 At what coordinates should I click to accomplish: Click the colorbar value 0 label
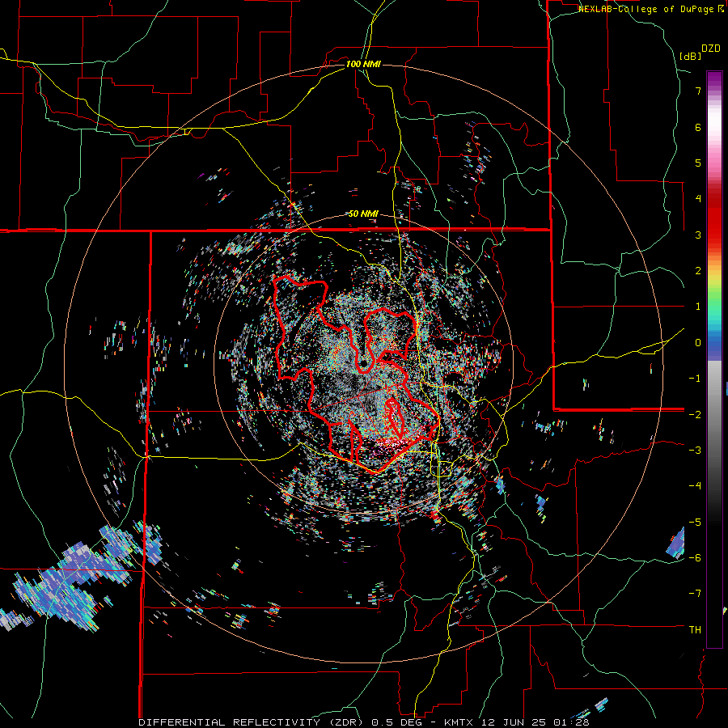click(x=698, y=343)
